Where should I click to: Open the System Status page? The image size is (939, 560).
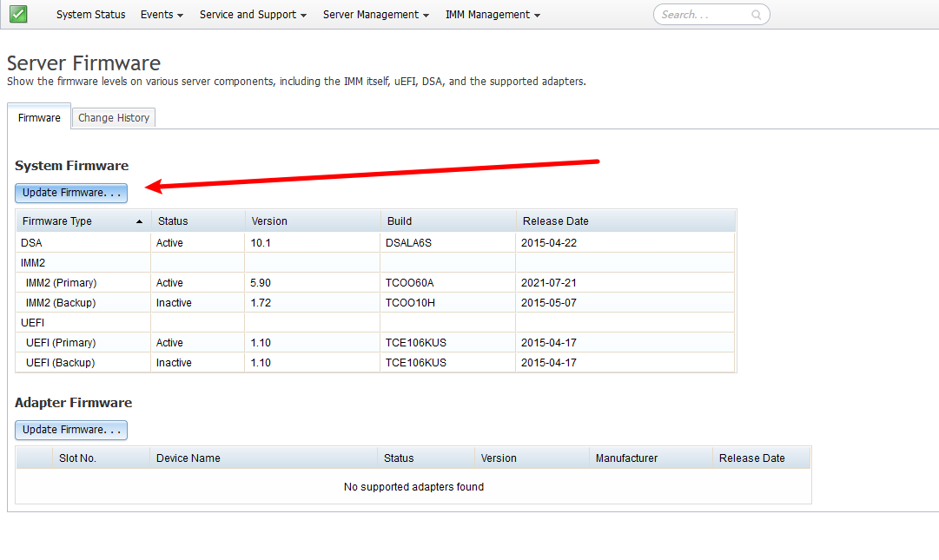pyautogui.click(x=90, y=15)
